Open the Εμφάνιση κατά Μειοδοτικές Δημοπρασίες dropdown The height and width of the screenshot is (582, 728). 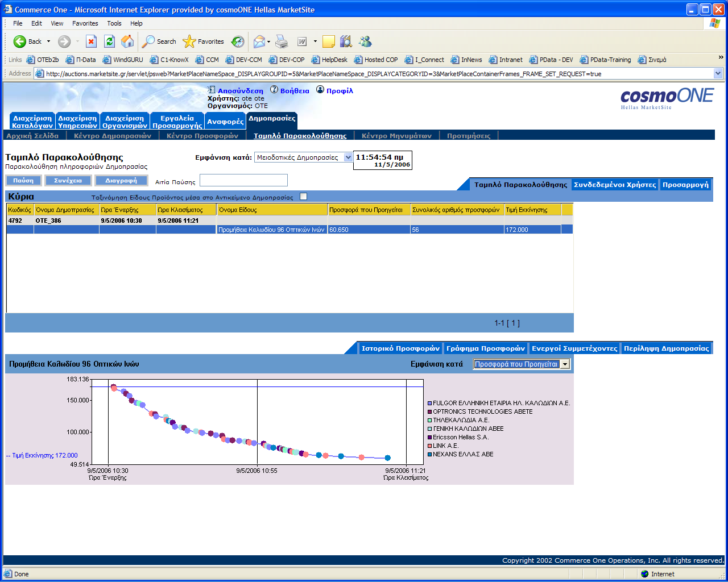coord(304,157)
